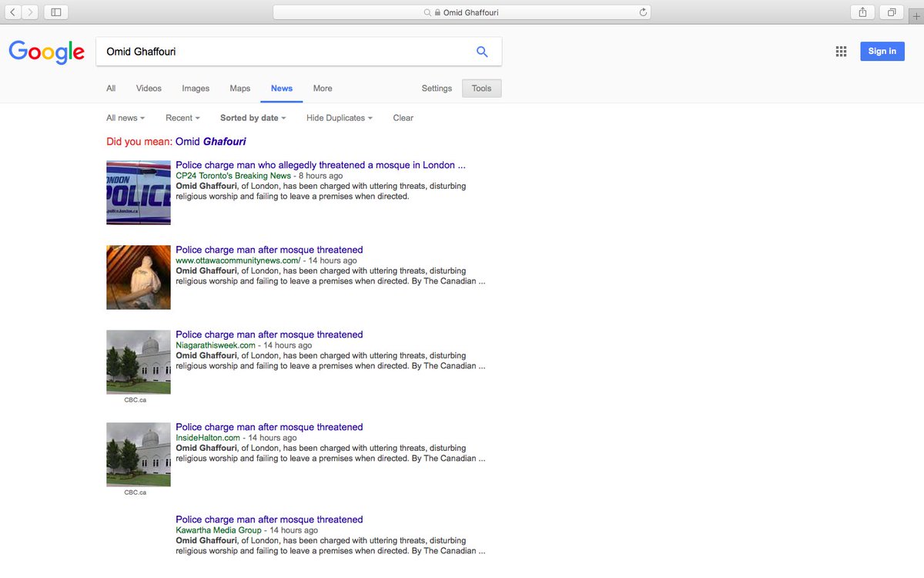Open the Kawartha Media Group article headline

tap(269, 519)
